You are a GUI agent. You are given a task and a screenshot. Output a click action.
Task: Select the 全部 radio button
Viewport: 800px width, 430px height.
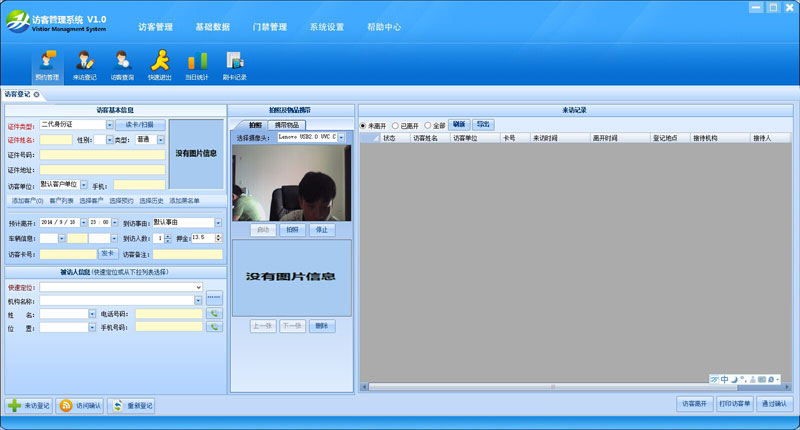tap(428, 125)
